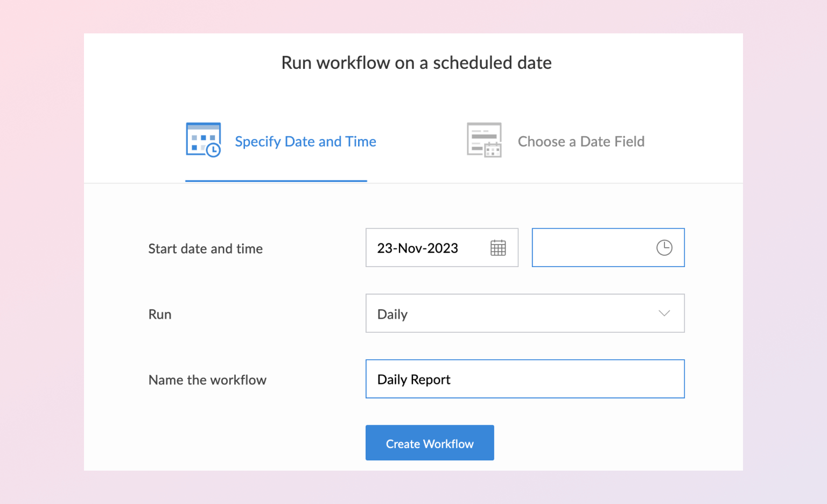827x504 pixels.
Task: Click the 'Run' field label
Action: click(160, 314)
